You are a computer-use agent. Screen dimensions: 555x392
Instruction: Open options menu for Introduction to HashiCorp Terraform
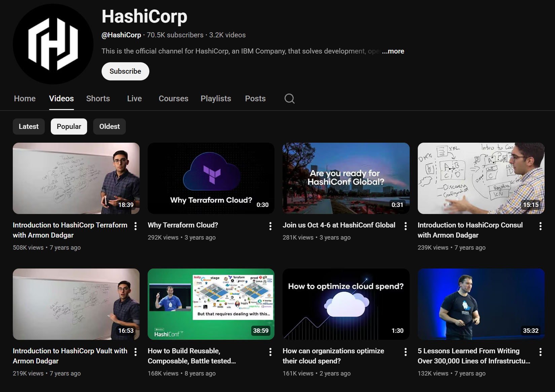pos(135,226)
